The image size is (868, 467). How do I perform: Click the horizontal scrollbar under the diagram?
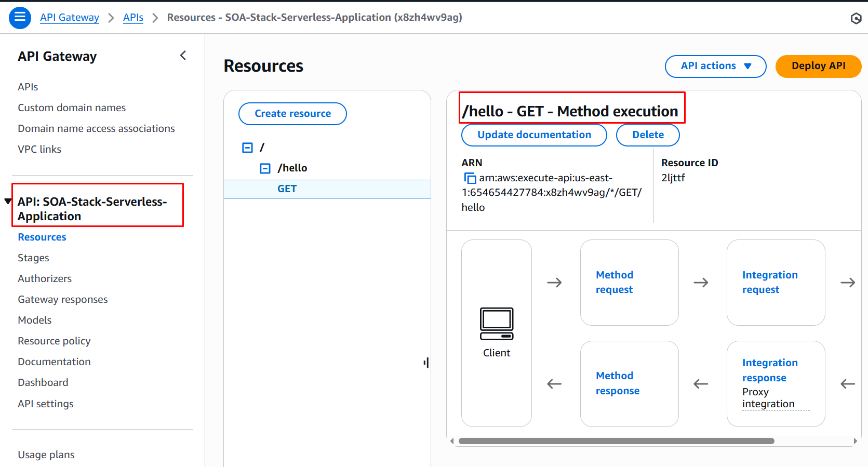(x=616, y=441)
